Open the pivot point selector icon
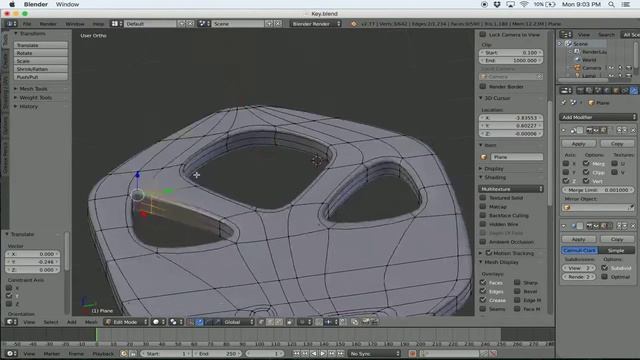The width and height of the screenshot is (640, 360). coord(176,322)
